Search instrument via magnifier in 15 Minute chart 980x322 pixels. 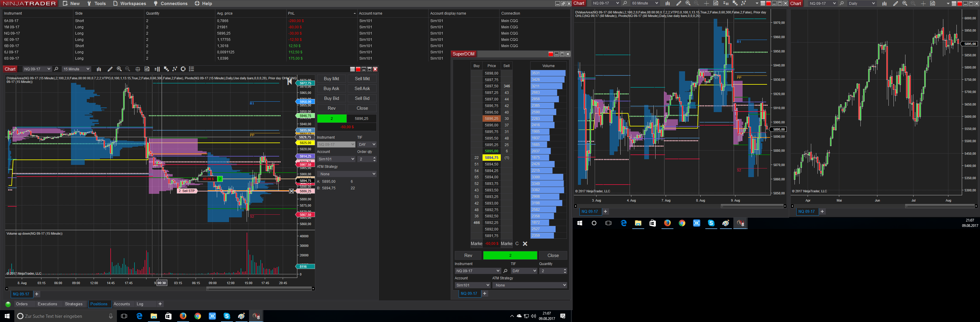(x=56, y=69)
